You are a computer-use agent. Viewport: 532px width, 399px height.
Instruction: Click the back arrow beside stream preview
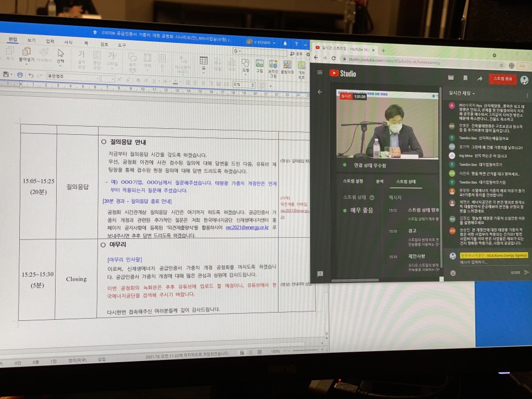tap(320, 92)
